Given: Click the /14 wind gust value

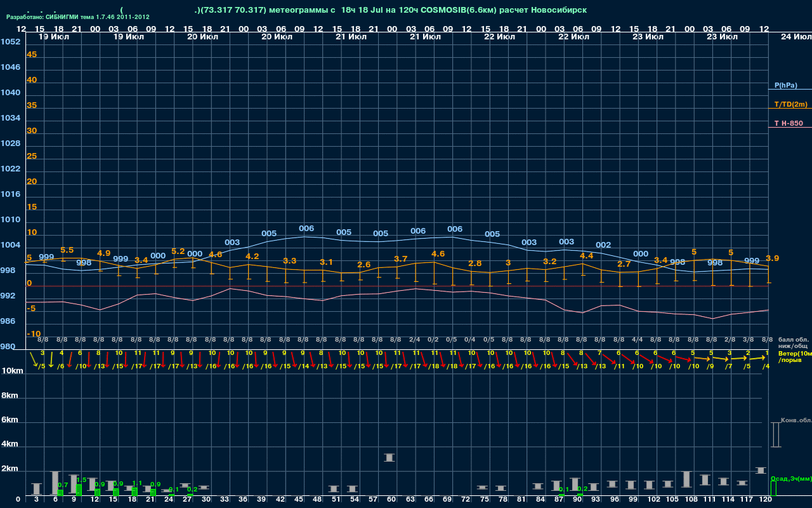Looking at the screenshot, I should click(x=305, y=366).
